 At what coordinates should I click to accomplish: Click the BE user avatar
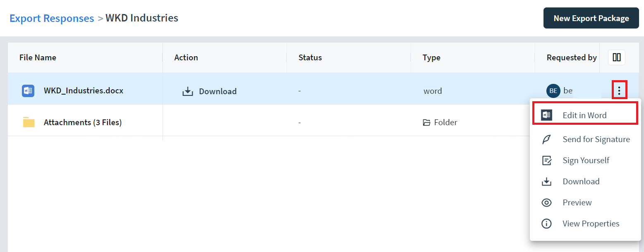pyautogui.click(x=553, y=90)
